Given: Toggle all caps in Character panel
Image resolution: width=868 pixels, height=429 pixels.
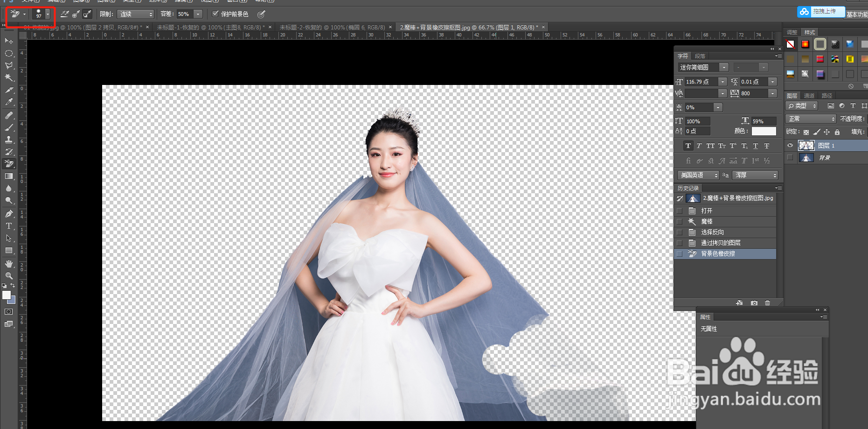Looking at the screenshot, I should [x=710, y=146].
